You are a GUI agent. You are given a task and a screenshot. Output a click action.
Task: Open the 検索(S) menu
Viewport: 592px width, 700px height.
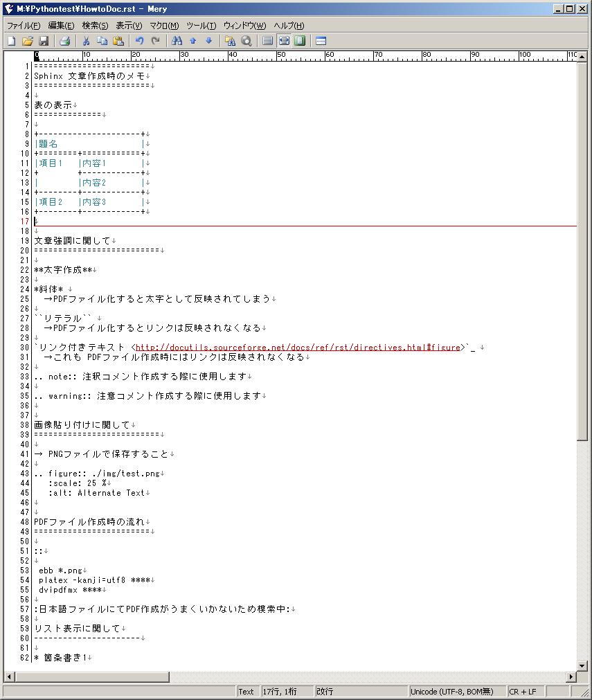pos(95,26)
